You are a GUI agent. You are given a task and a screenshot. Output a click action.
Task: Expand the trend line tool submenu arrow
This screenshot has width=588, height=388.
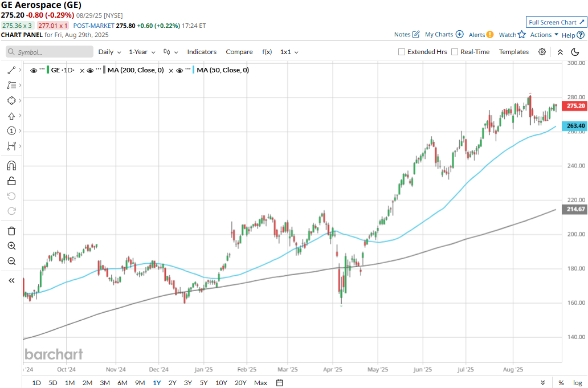20,70
